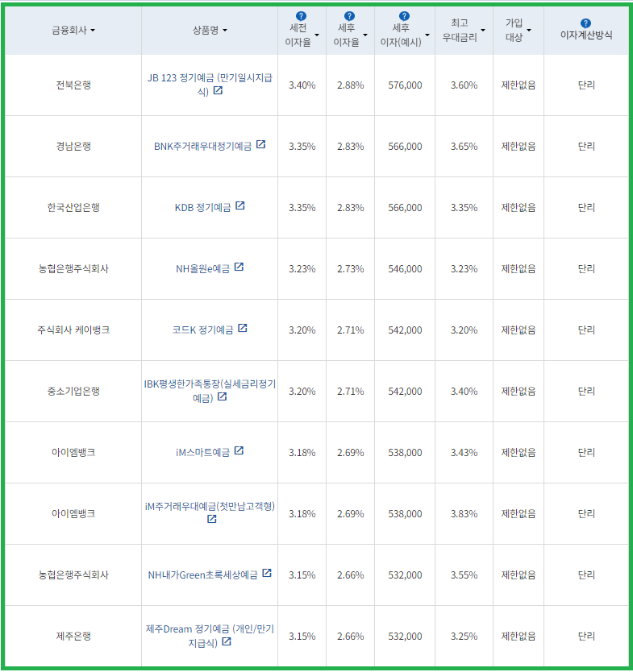Image resolution: width=633 pixels, height=672 pixels.
Task: Open help icon above 이자계산방식
Action: point(585,23)
